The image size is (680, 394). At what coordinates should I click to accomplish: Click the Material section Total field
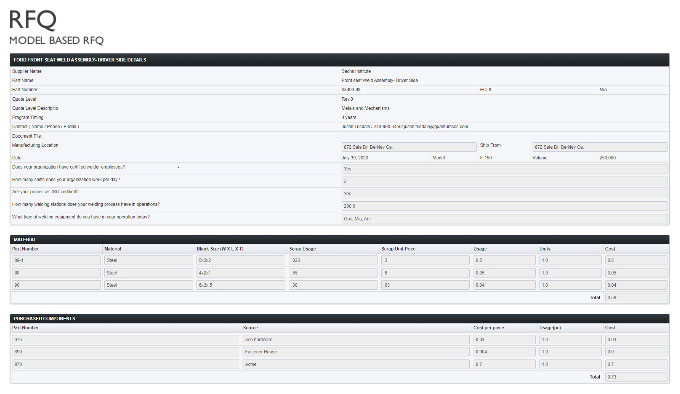636,298
